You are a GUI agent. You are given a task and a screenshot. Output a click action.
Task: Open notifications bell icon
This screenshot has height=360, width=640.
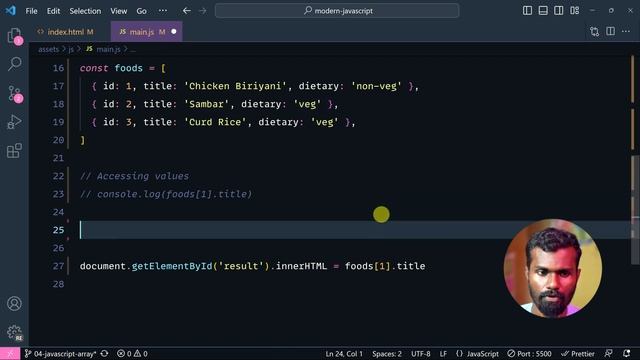click(627, 354)
